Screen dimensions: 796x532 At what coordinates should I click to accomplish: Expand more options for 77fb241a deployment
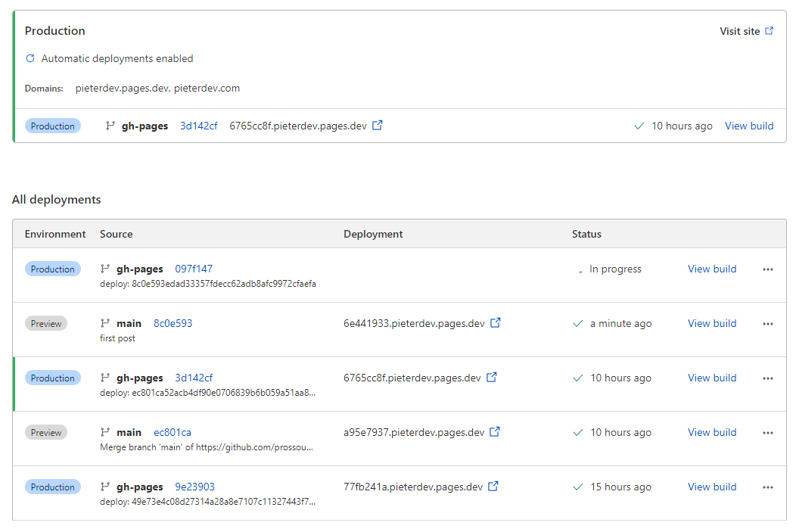pos(768,487)
